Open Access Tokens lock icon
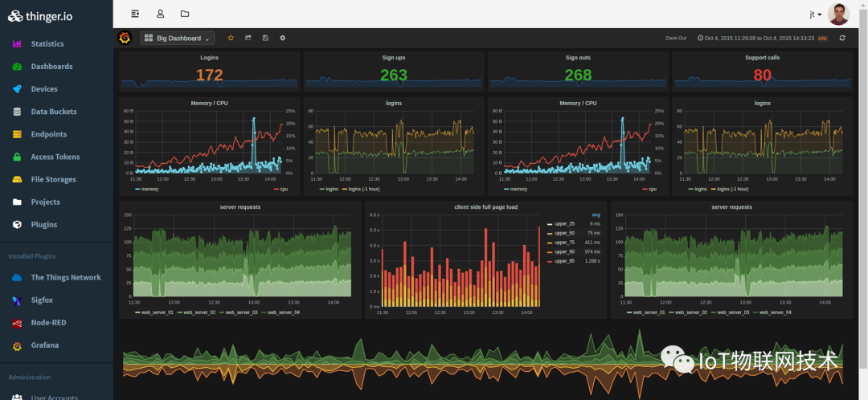Viewport: 868px width, 400px height. (17, 157)
